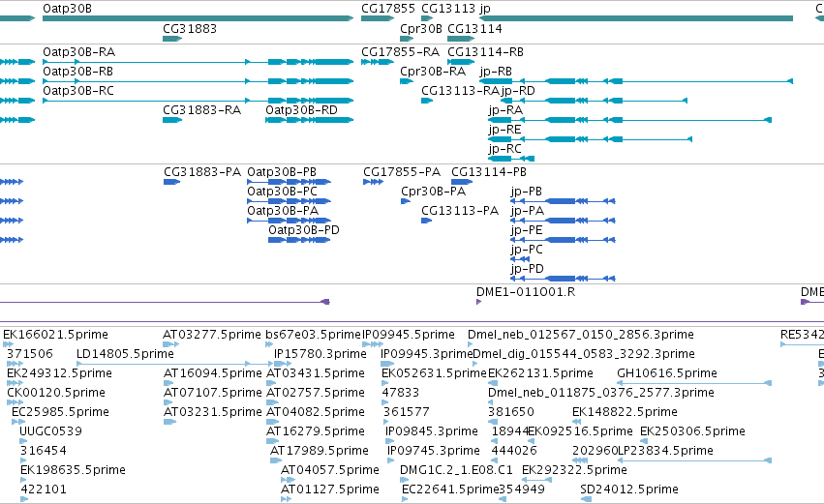Select protein Oatp30B-PB
Screen dimensions: 824x504
(x=290, y=182)
